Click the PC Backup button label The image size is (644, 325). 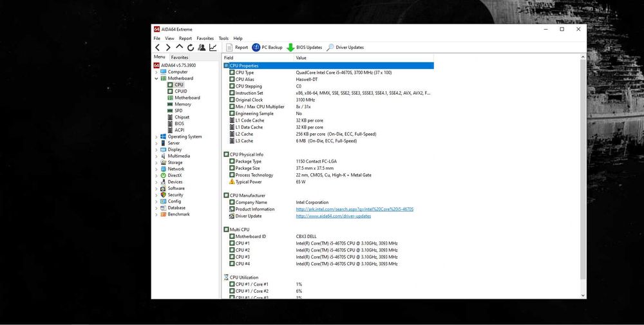[x=272, y=48]
